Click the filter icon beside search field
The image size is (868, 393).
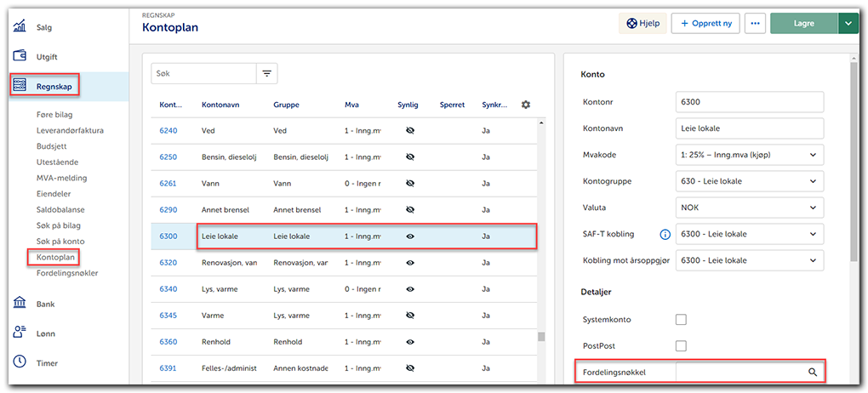[267, 74]
